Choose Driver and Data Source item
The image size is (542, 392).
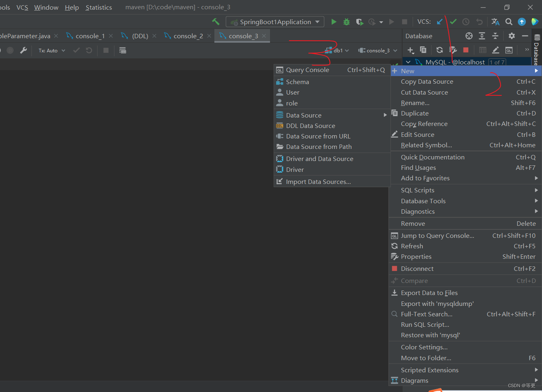[x=332, y=159]
